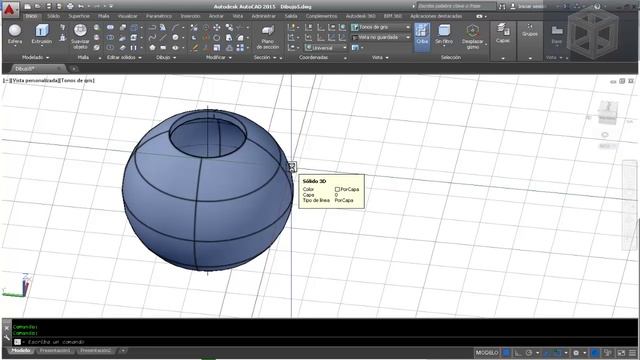Switch to the Visualizar ribbon tab
The height and width of the screenshot is (360, 640).
coord(128,16)
